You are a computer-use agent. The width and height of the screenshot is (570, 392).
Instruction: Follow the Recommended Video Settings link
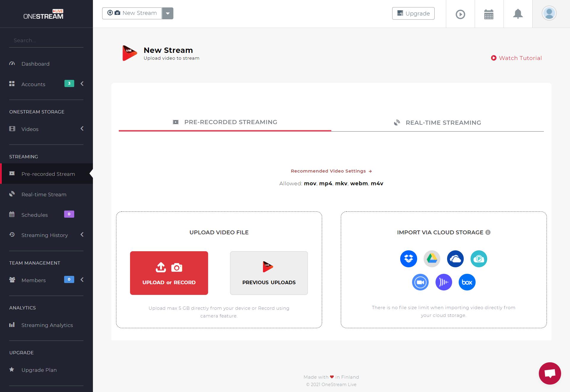(x=331, y=171)
